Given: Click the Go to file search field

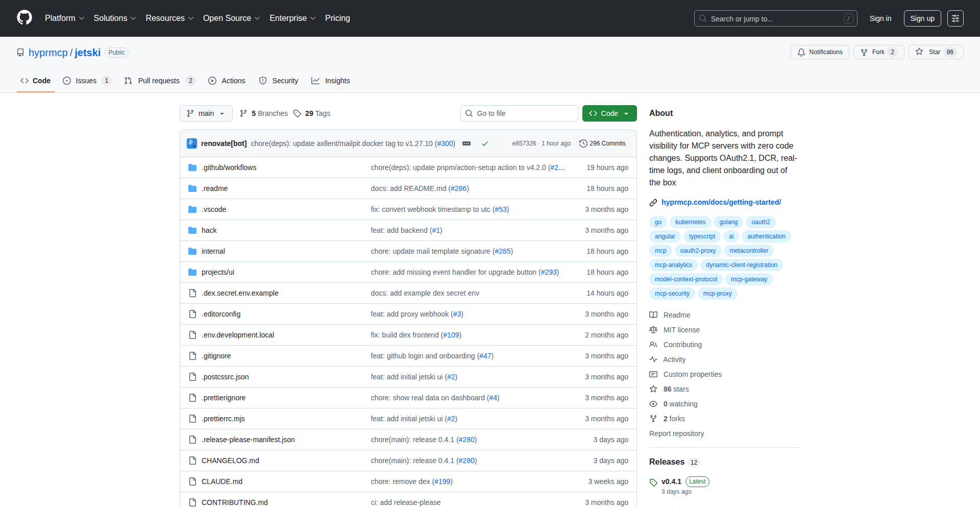Looking at the screenshot, I should [x=519, y=113].
